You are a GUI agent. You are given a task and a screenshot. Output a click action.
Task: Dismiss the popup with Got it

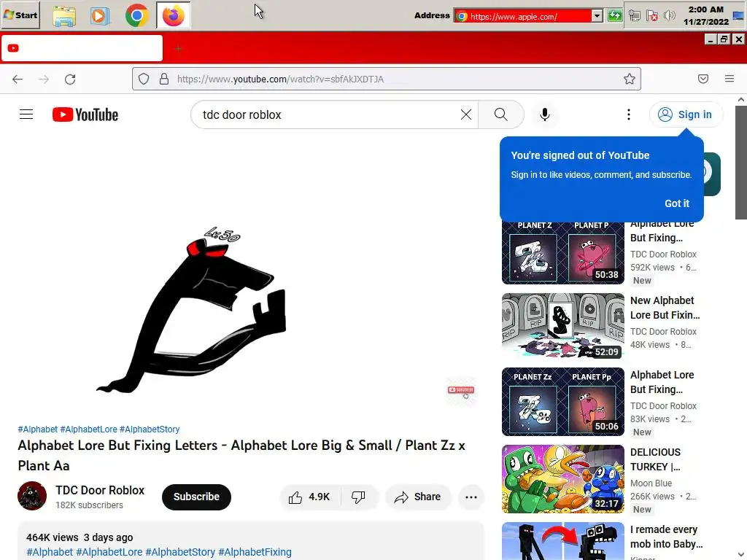click(x=677, y=203)
